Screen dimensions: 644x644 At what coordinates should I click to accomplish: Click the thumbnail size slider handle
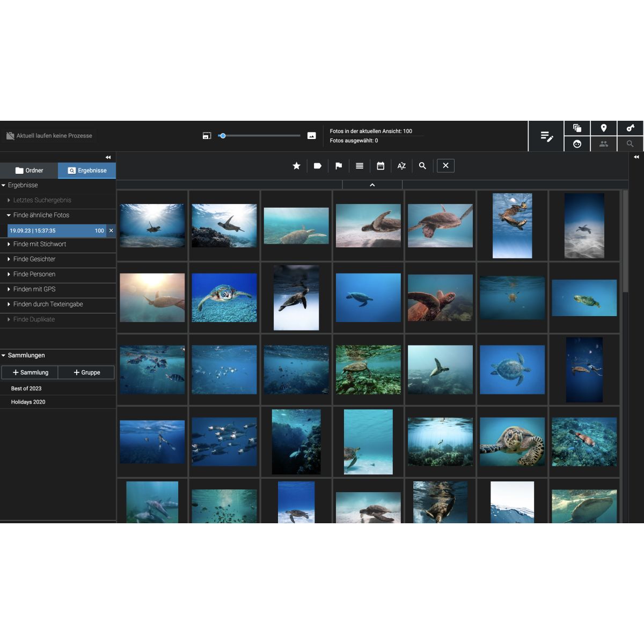223,136
